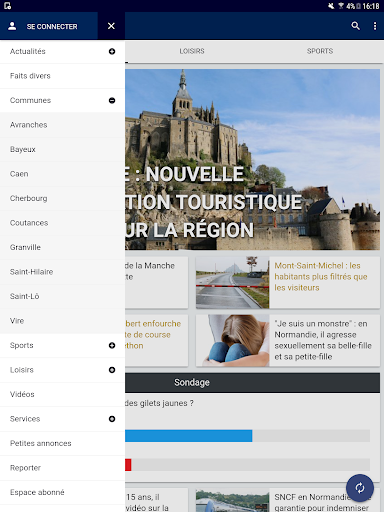Tap the road barrier article thumbnail
384x512 pixels.
(232, 282)
